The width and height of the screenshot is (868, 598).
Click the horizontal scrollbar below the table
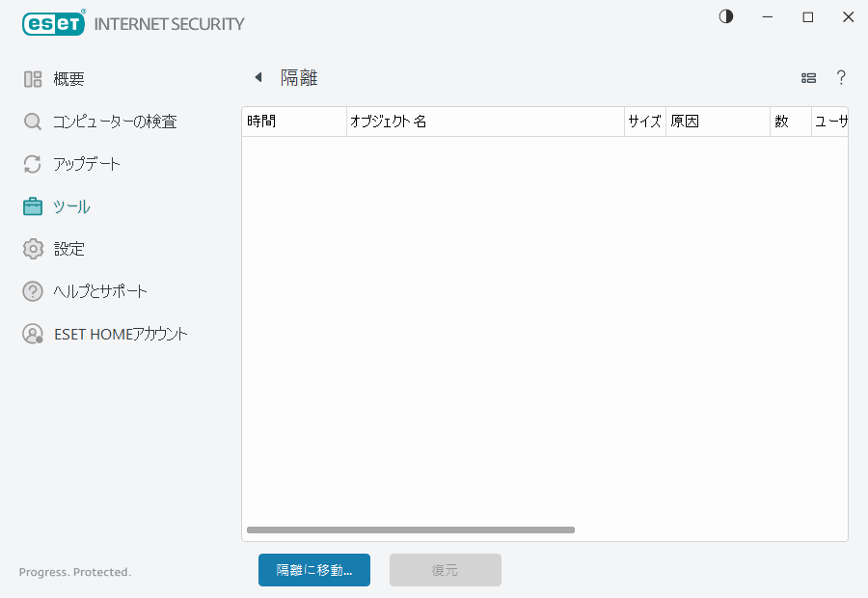tap(412, 530)
